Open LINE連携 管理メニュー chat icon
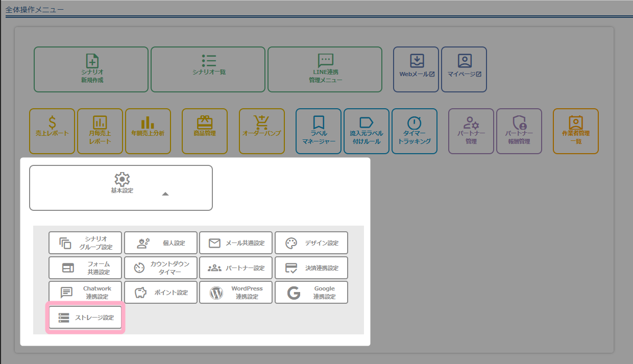633x364 pixels. click(x=325, y=61)
